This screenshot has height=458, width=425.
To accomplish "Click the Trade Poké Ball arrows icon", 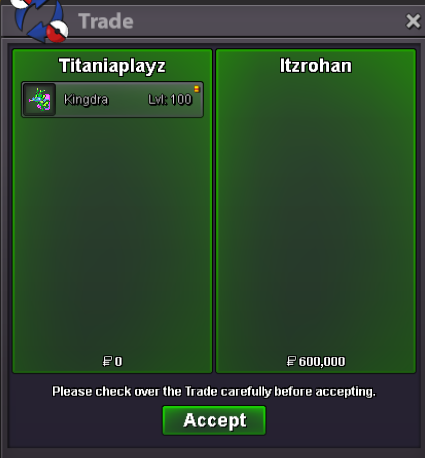I will pos(40,21).
